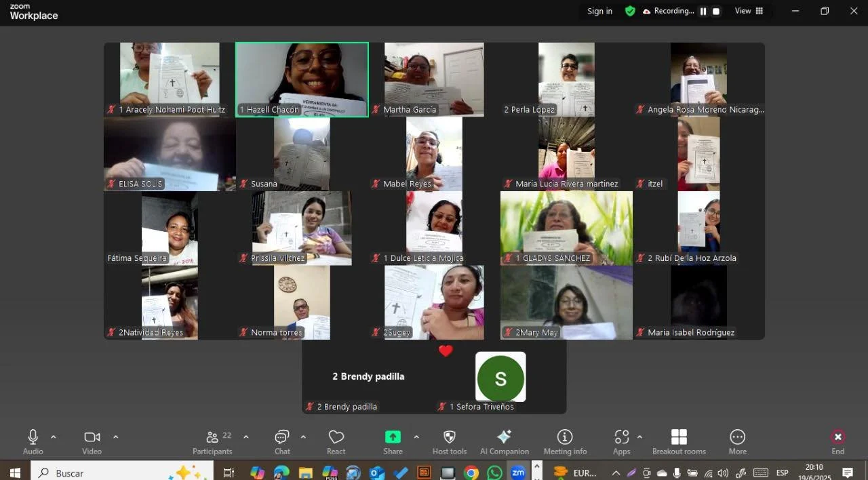Expand the Apps options arrow

click(639, 437)
